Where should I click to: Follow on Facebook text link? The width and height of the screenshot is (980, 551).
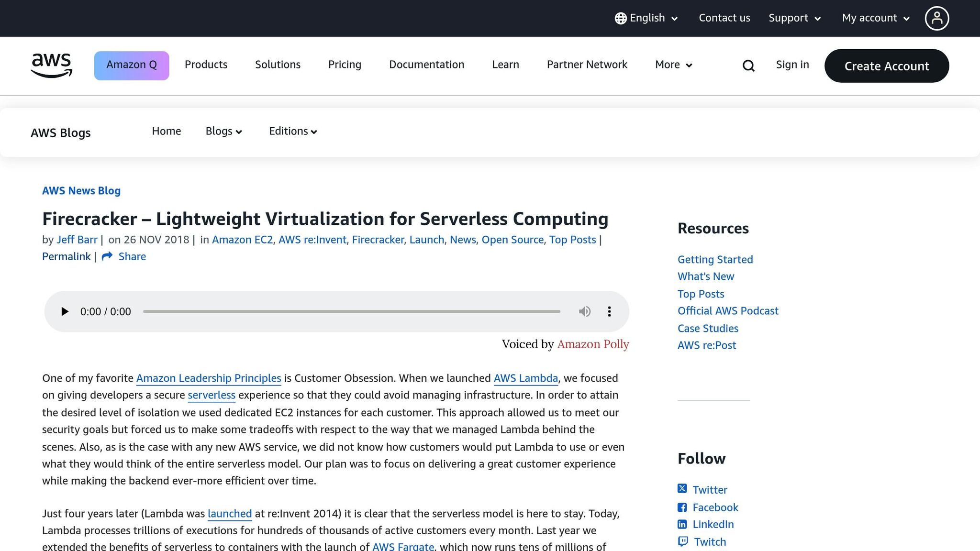point(715,507)
